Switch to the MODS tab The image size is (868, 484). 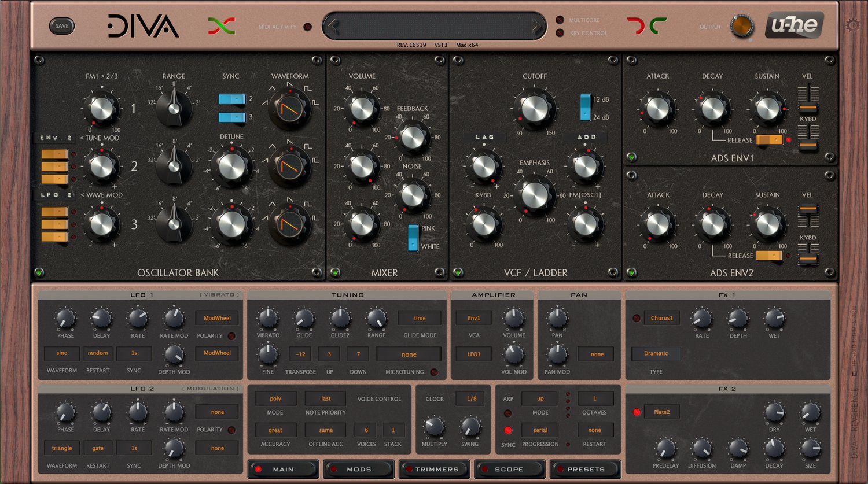click(359, 469)
